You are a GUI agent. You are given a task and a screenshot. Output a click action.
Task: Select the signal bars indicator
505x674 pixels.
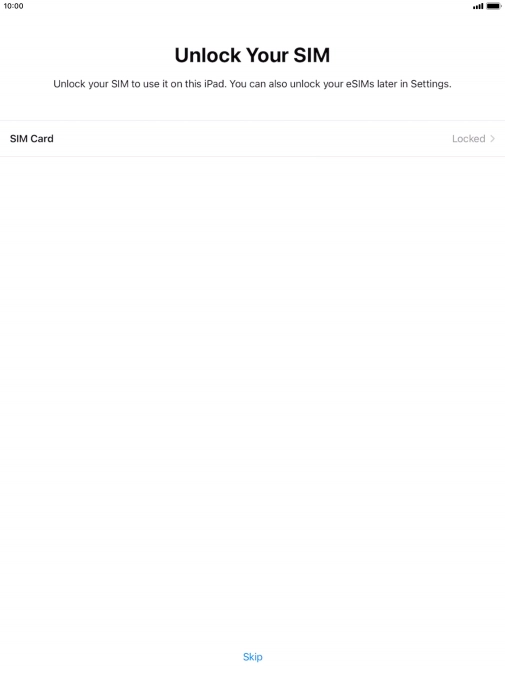tap(477, 6)
